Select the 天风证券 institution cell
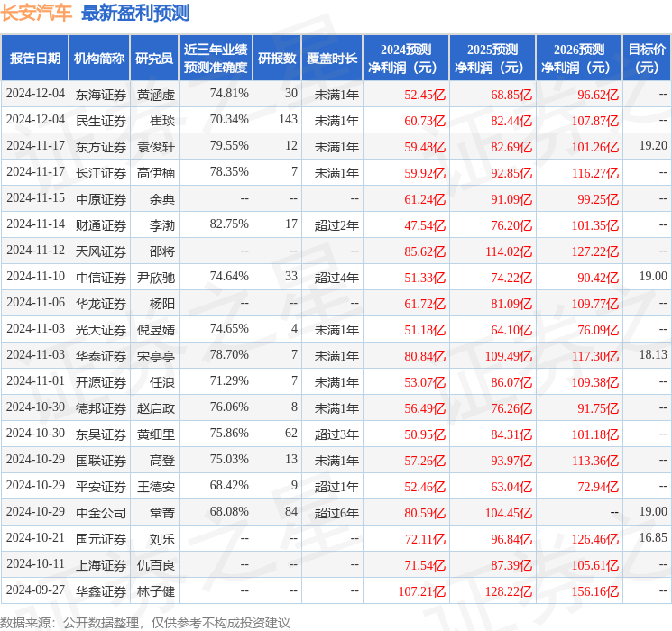Screen dimensions: 672x631 [101, 251]
